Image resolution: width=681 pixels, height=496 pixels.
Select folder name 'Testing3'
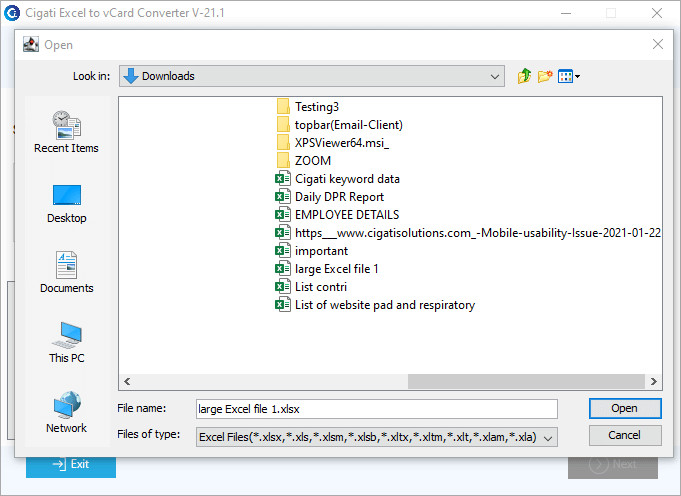point(317,107)
